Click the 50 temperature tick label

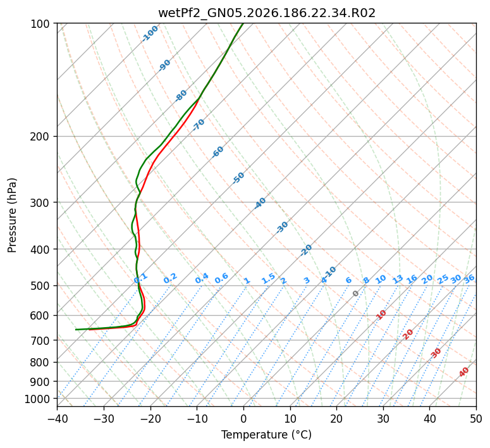tap(476, 418)
